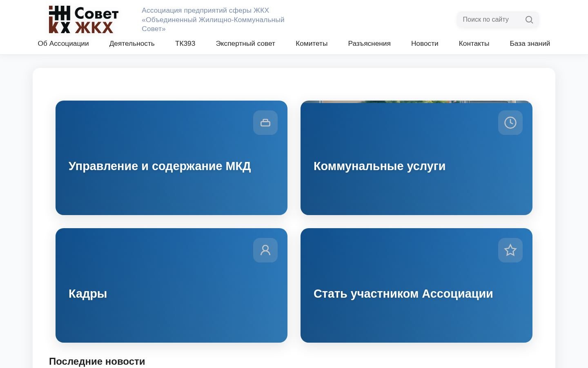Click the briefcase icon on Управление card

click(265, 123)
